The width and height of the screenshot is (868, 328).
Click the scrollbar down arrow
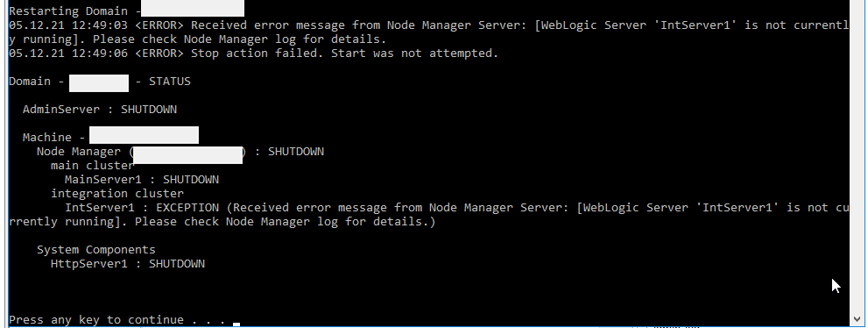tap(858, 318)
